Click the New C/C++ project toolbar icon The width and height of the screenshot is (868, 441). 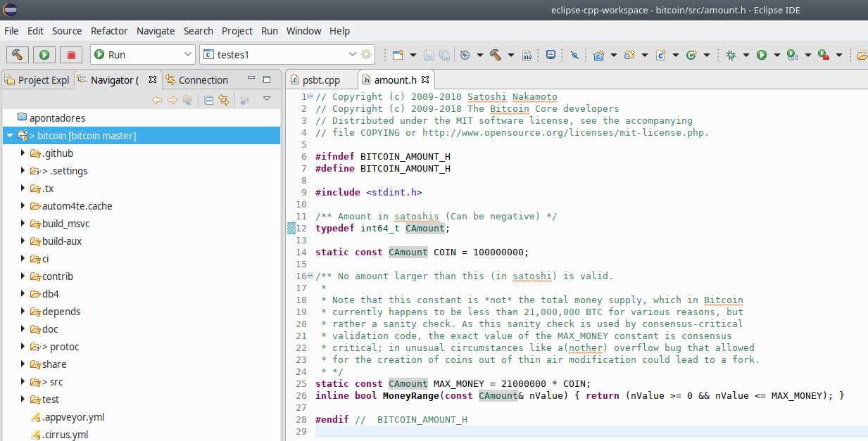(x=598, y=54)
